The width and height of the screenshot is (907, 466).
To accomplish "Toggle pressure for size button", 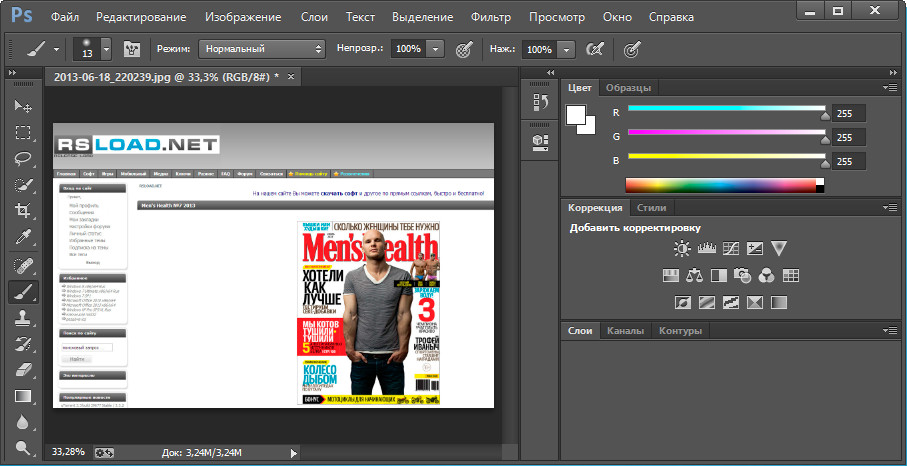I will pos(632,50).
